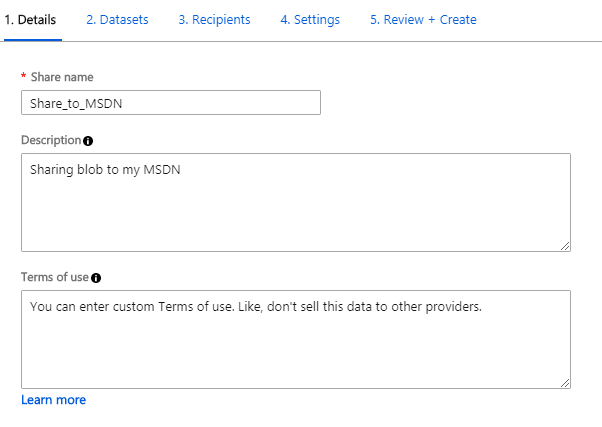602x427 pixels.
Task: Click inside the Description text area
Action: (x=296, y=202)
